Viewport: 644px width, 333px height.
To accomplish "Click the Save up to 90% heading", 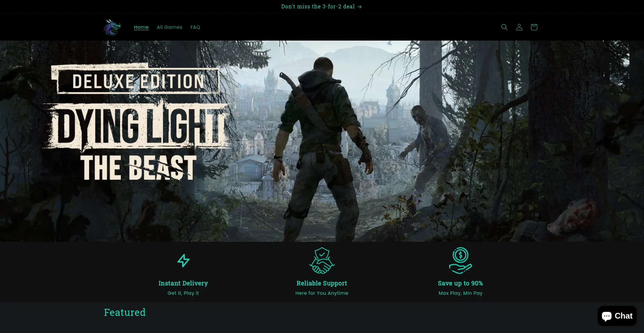I will 461,283.
